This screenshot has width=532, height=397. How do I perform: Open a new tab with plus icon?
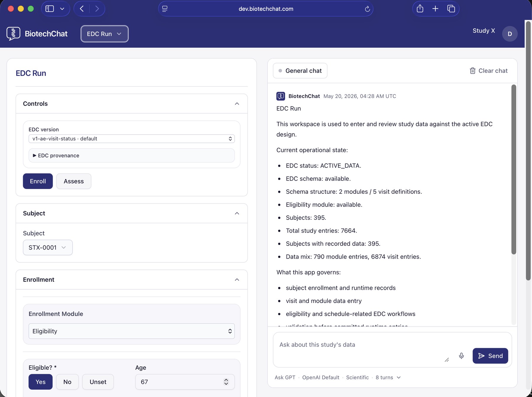(x=435, y=9)
